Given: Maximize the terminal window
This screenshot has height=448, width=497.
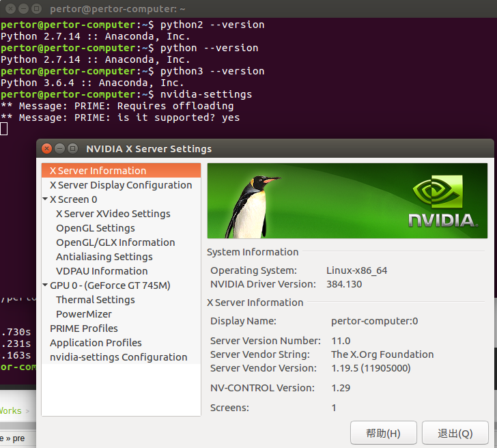Looking at the screenshot, I should (35, 9).
